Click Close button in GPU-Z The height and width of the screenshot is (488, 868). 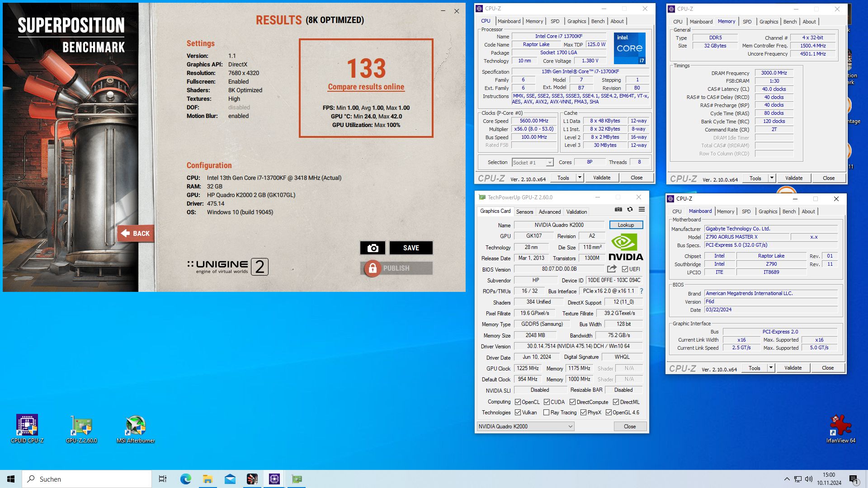click(630, 426)
